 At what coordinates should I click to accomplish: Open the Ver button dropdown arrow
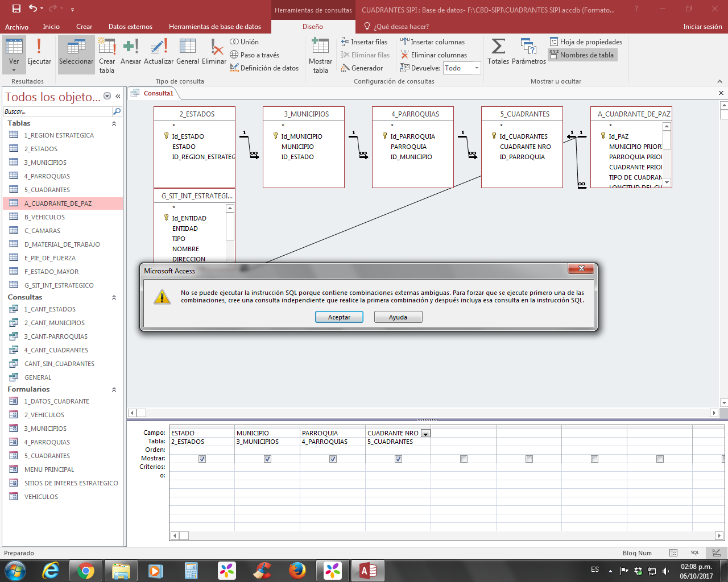pyautogui.click(x=14, y=70)
